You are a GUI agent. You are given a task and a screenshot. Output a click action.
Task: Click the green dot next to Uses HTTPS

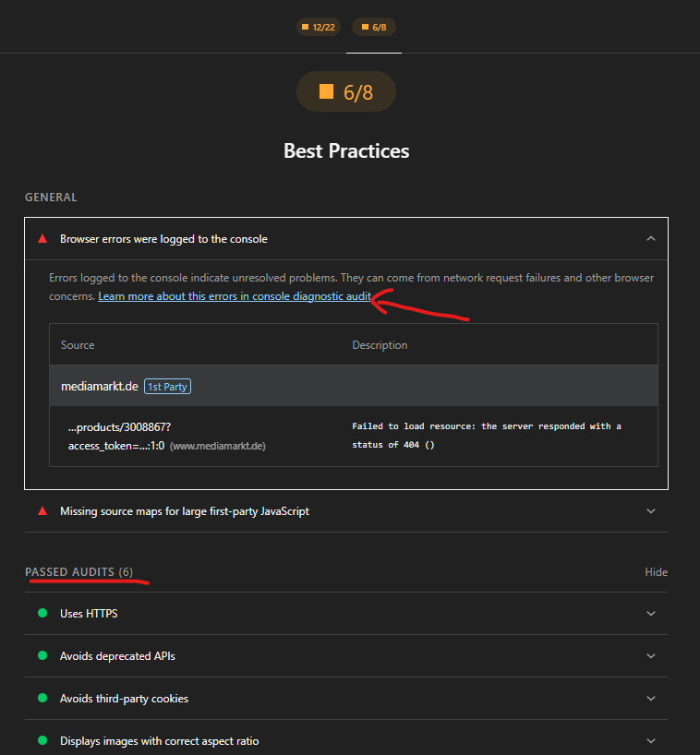tap(42, 614)
